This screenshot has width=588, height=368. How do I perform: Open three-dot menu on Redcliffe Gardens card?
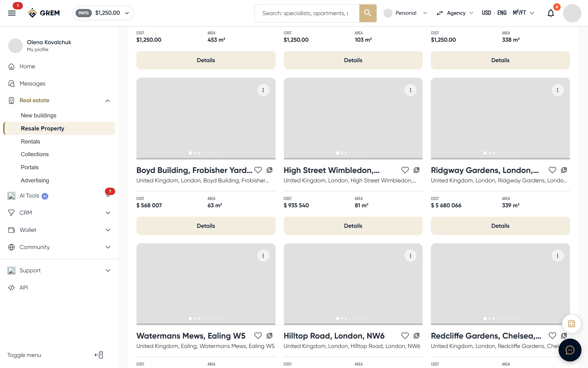pos(557,256)
